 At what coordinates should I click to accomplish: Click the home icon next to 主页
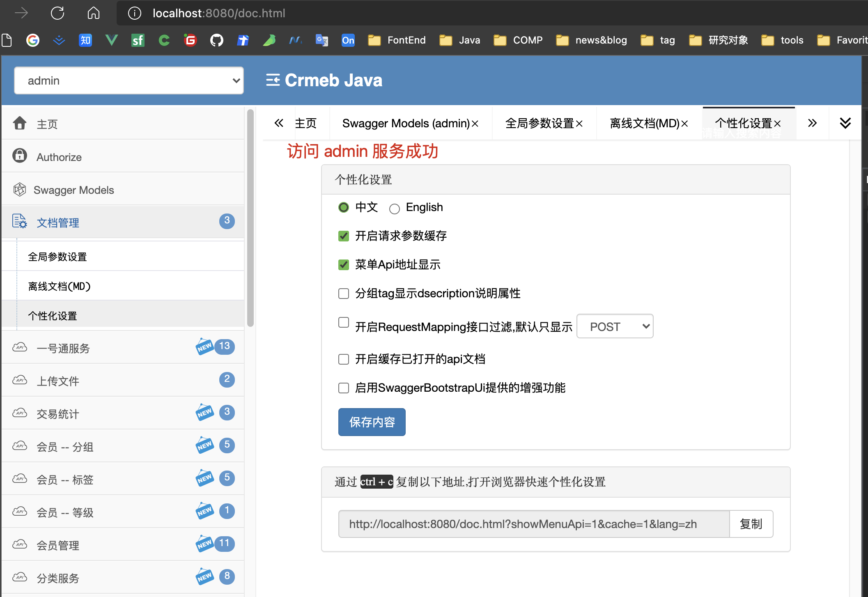coord(19,123)
